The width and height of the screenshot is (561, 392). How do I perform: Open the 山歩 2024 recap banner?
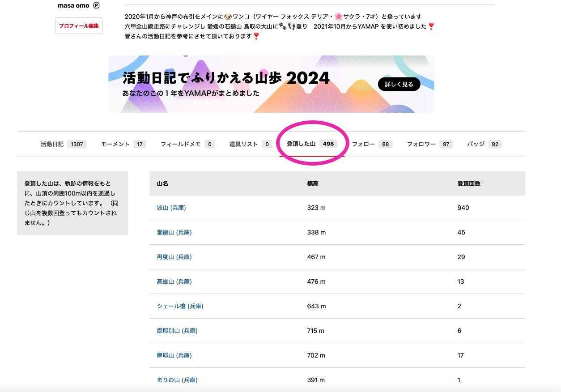(x=271, y=84)
